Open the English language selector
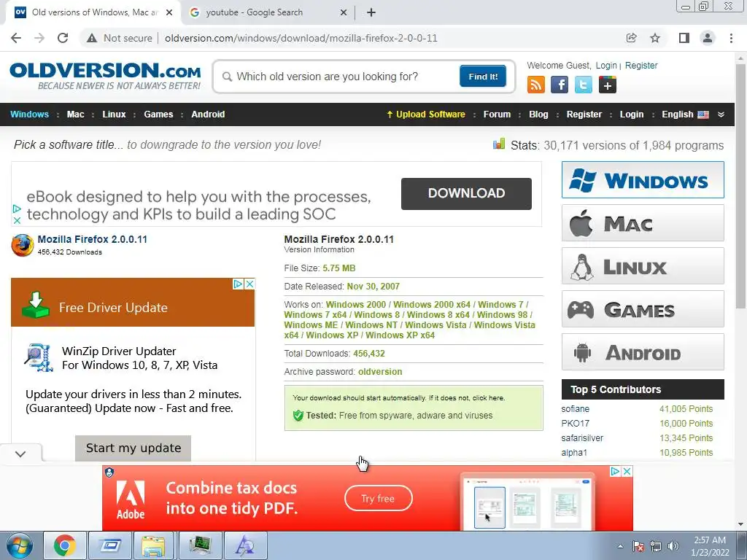747x560 pixels. point(685,114)
